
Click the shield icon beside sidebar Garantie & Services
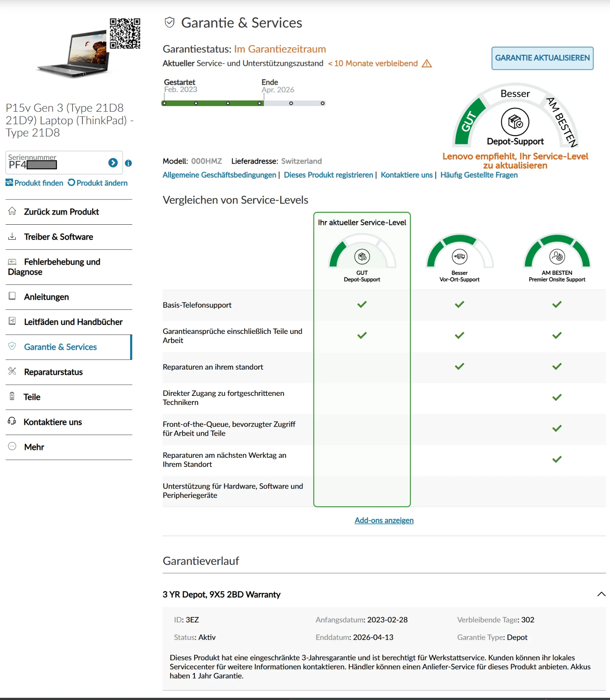[x=12, y=346]
